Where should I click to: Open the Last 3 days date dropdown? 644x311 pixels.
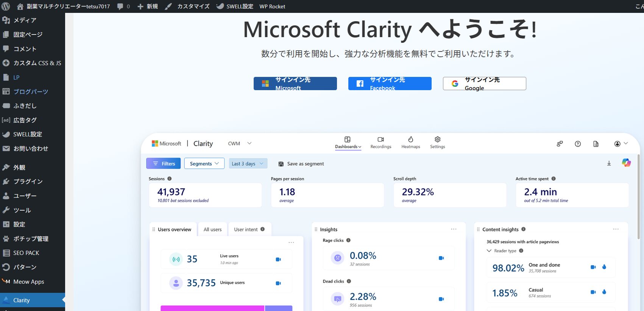[x=248, y=163]
